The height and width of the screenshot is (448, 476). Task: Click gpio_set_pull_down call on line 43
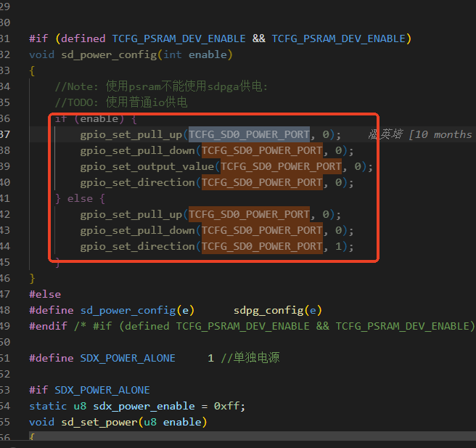tap(217, 230)
